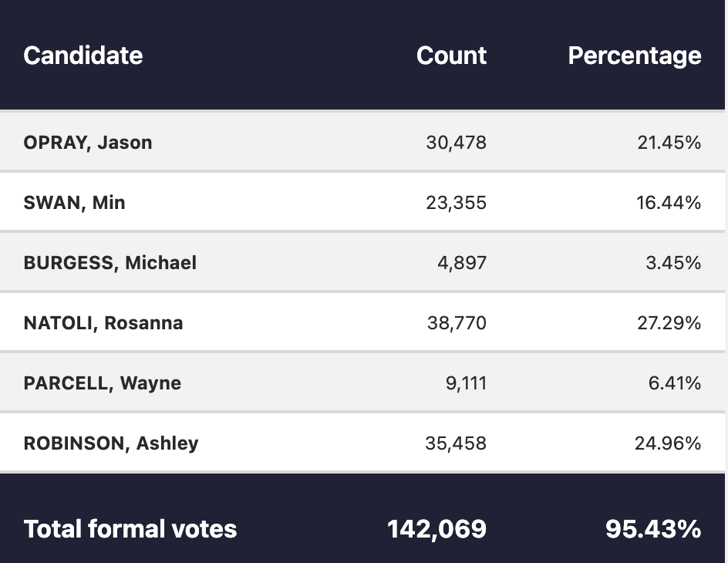
Task: Select the ROBINSON, Ashley candidate name
Action: [111, 443]
